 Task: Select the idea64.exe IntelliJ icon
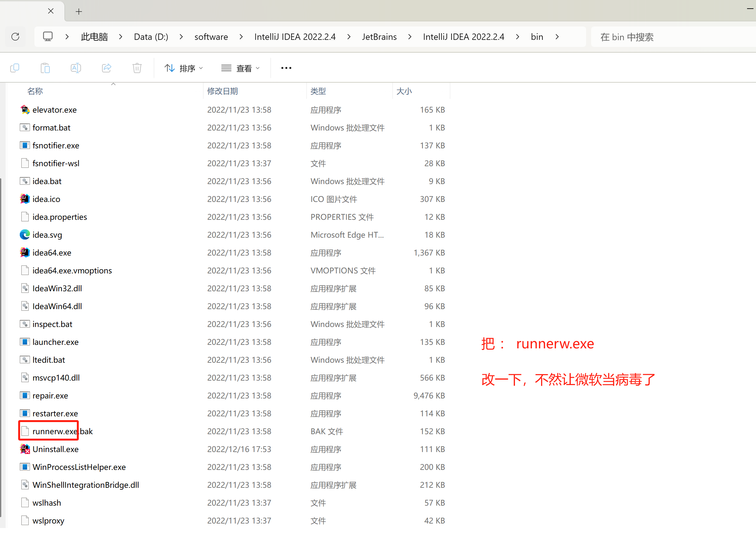tap(25, 252)
